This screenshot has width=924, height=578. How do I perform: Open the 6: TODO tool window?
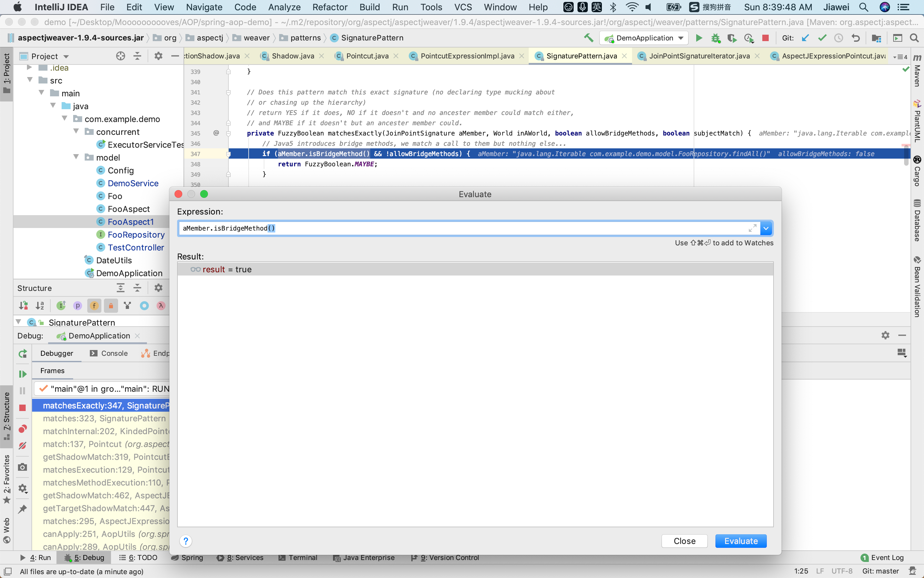138,558
